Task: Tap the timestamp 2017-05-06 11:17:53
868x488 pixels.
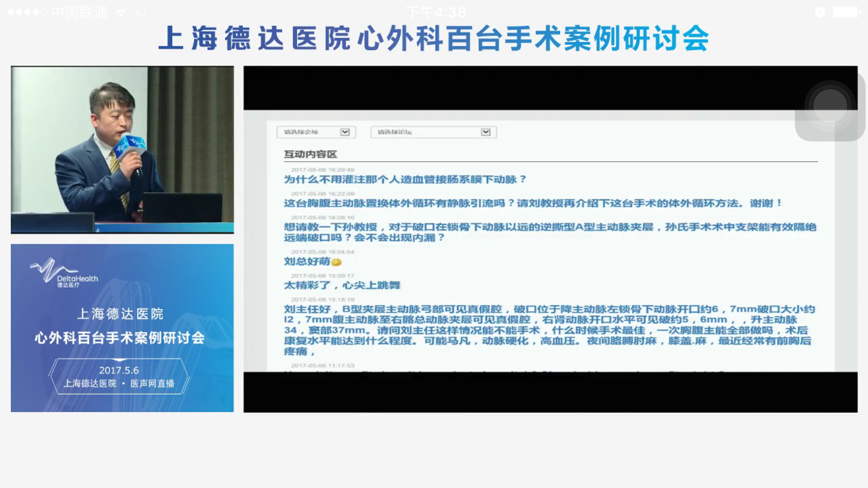Action: pos(323,365)
